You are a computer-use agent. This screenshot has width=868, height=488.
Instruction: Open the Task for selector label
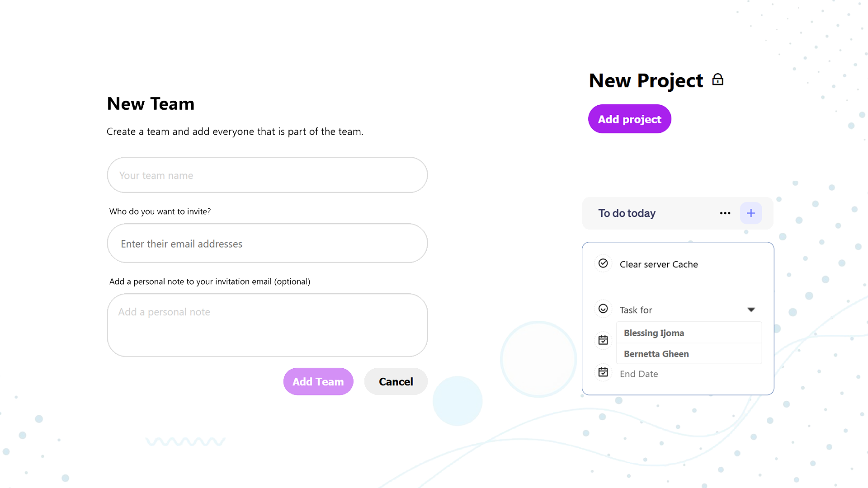pos(636,310)
